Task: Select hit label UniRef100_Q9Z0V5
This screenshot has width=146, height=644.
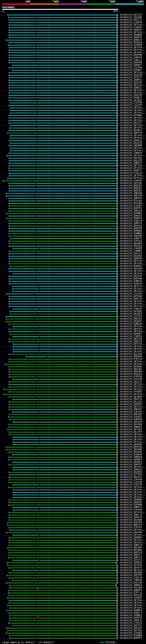Action: [x=131, y=95]
